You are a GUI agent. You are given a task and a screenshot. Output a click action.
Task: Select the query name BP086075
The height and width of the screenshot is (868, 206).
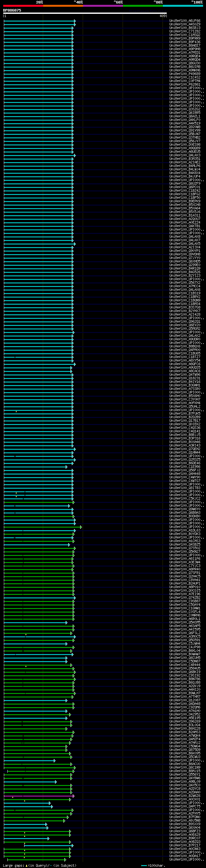pyautogui.click(x=12, y=10)
